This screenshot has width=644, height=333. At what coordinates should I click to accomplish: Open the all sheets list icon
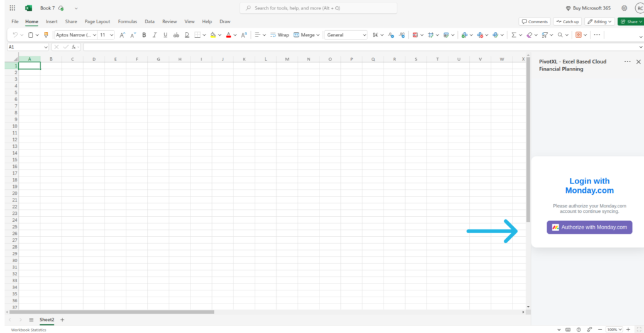click(x=31, y=320)
